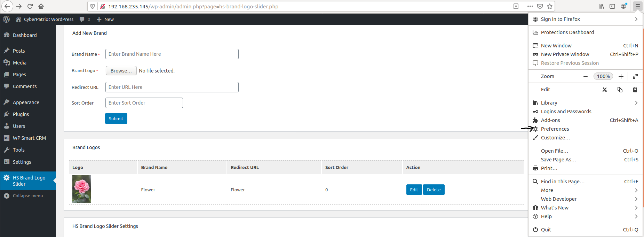The width and height of the screenshot is (644, 237).
Task: Reset zoom by clicking 100% indicator
Action: pos(603,76)
